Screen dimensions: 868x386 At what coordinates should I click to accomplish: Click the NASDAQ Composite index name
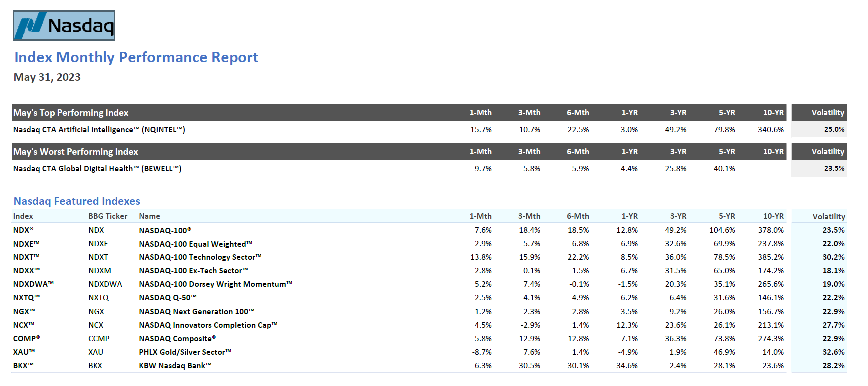pyautogui.click(x=177, y=339)
